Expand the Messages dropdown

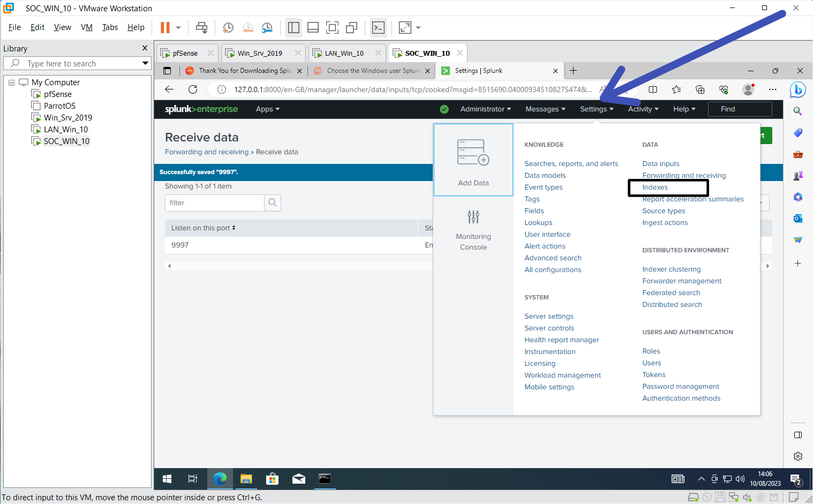click(x=545, y=109)
